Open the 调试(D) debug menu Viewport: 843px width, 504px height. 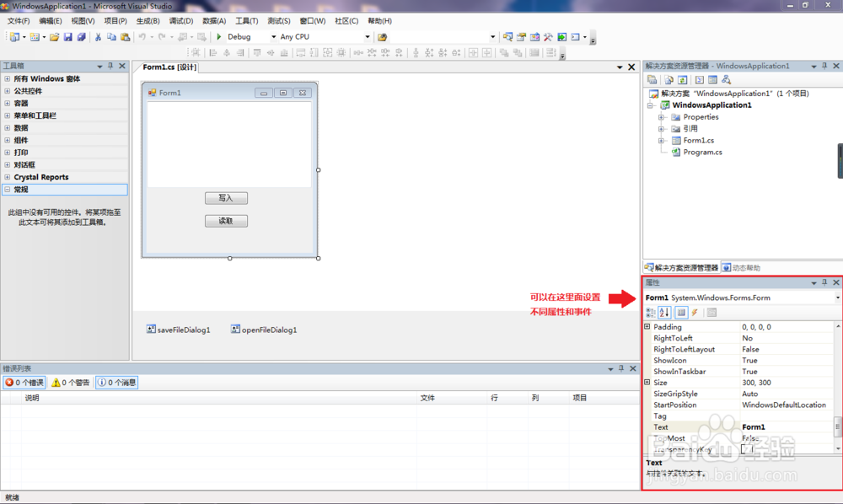coord(180,20)
